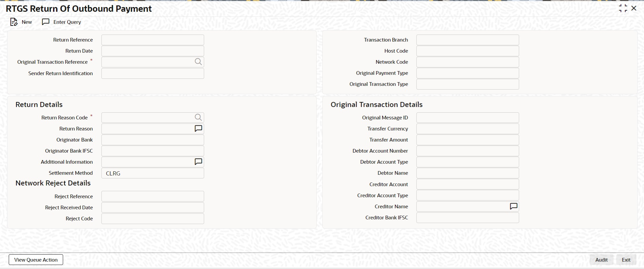
Task: Select the Debtor Account Type field
Action: (x=468, y=162)
